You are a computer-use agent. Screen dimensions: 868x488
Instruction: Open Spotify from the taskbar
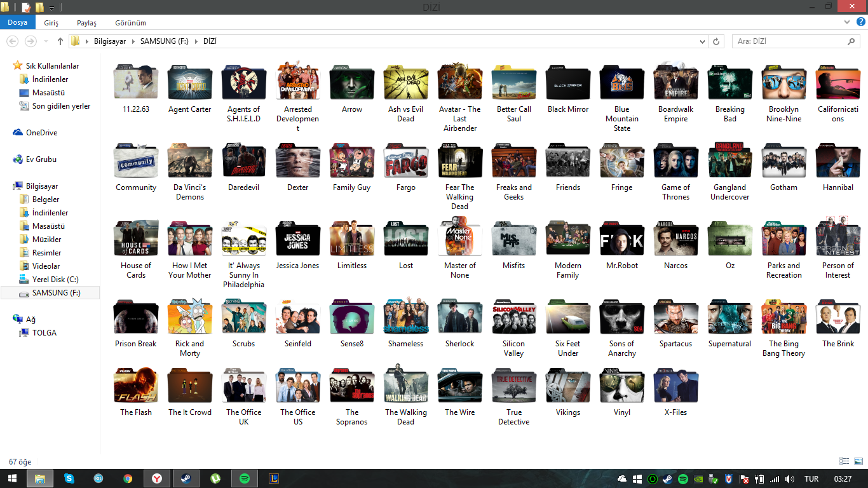click(245, 478)
